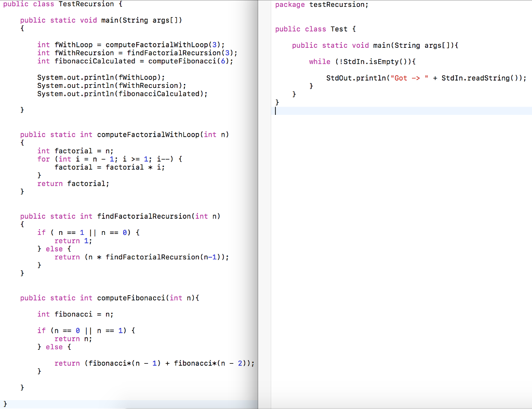
Task: Click the closing brace at the bottom left file
Action: pyautogui.click(x=4, y=403)
